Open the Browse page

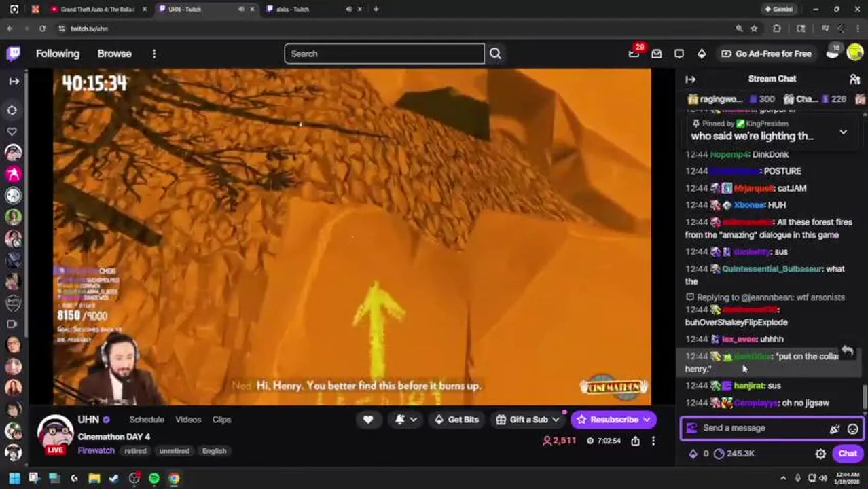(x=114, y=54)
